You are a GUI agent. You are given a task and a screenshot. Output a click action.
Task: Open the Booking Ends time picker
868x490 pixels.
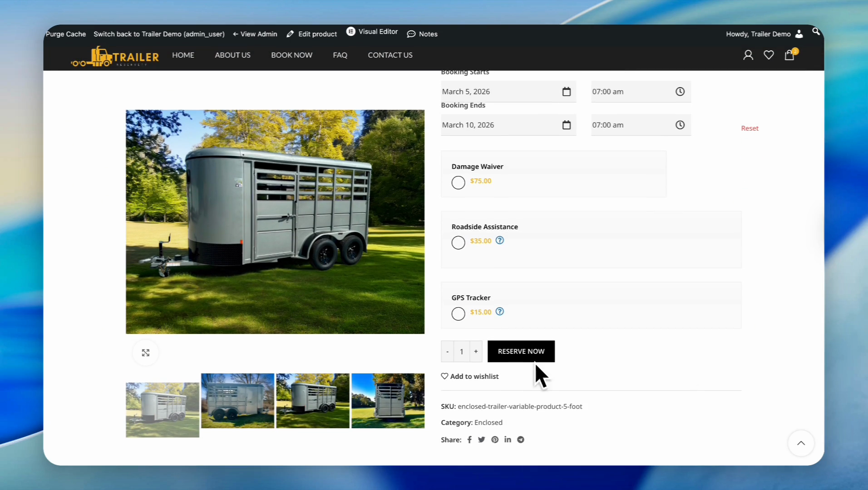click(x=680, y=125)
